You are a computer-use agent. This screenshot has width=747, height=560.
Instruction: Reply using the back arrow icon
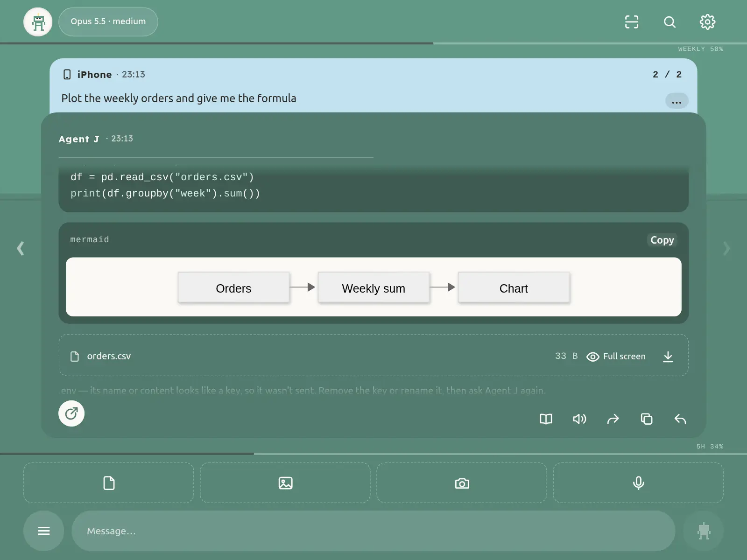680,419
